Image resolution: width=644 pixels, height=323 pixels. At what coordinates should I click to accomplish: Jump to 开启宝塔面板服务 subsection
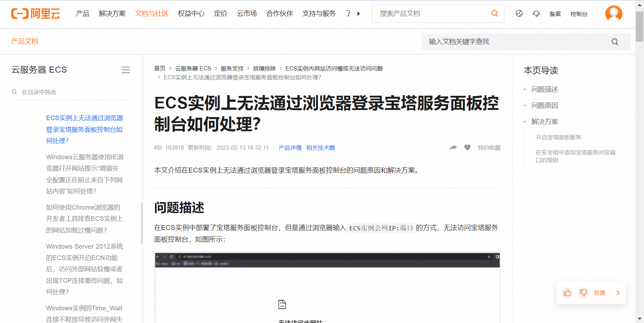[558, 137]
